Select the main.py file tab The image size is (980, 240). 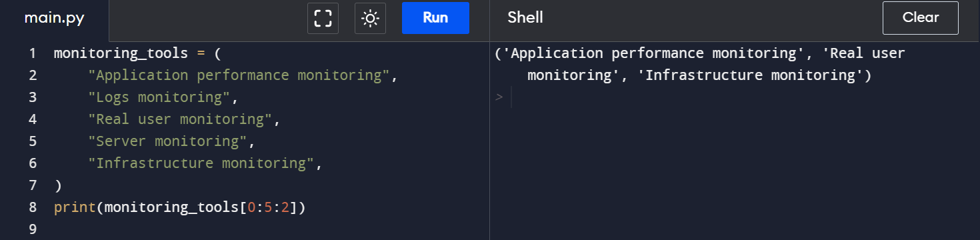coord(54,18)
